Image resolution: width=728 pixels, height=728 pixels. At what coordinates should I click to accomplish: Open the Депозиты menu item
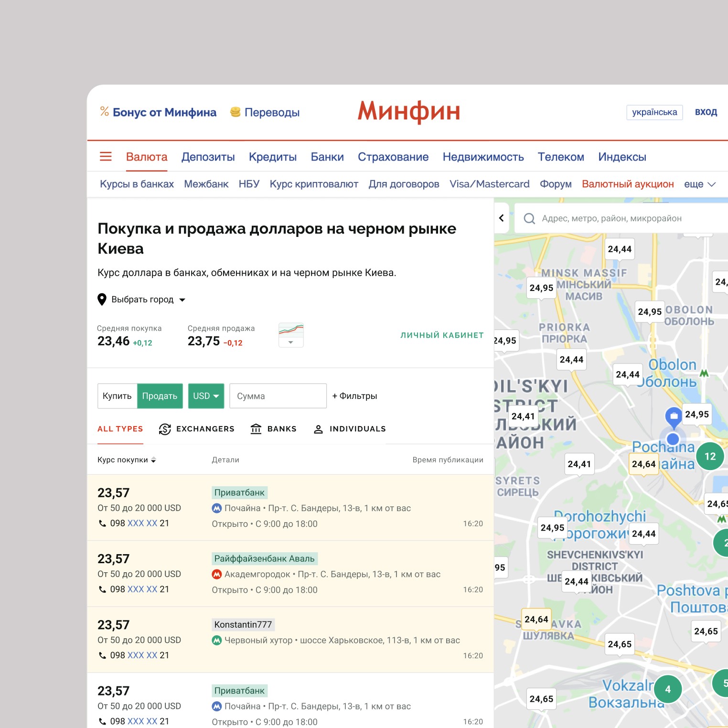point(208,157)
